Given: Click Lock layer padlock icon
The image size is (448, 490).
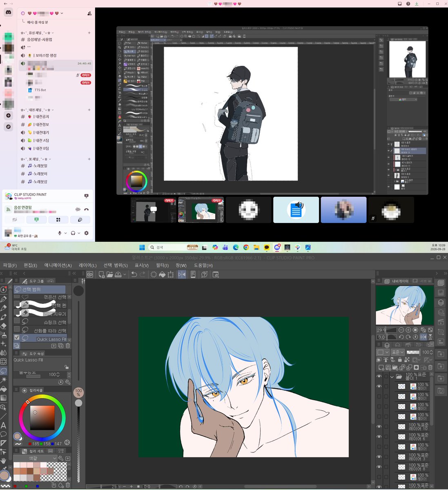Looking at the screenshot, I should tap(400, 360).
